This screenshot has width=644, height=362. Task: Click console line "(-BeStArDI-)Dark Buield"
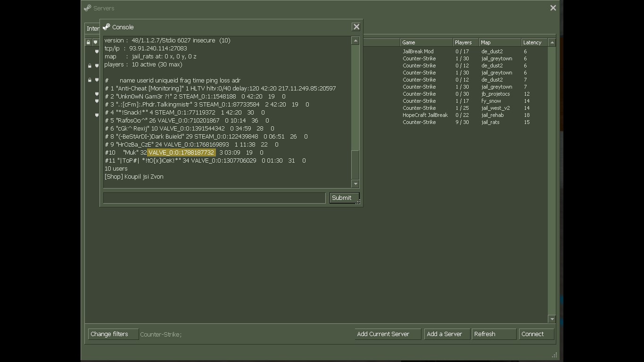point(206,137)
